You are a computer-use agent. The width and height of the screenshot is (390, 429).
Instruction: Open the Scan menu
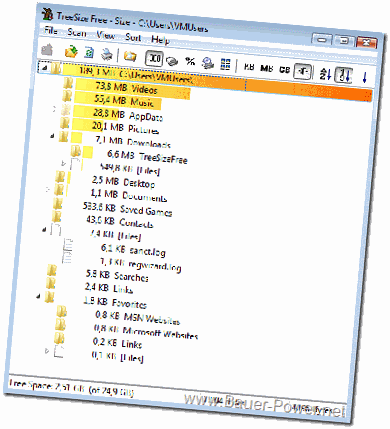click(x=77, y=32)
